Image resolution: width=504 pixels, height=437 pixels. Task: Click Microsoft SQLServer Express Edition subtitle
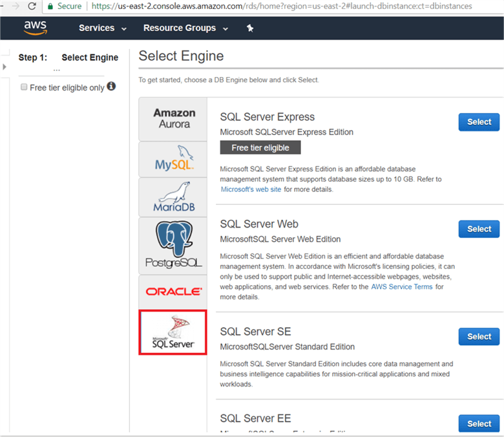click(x=287, y=132)
